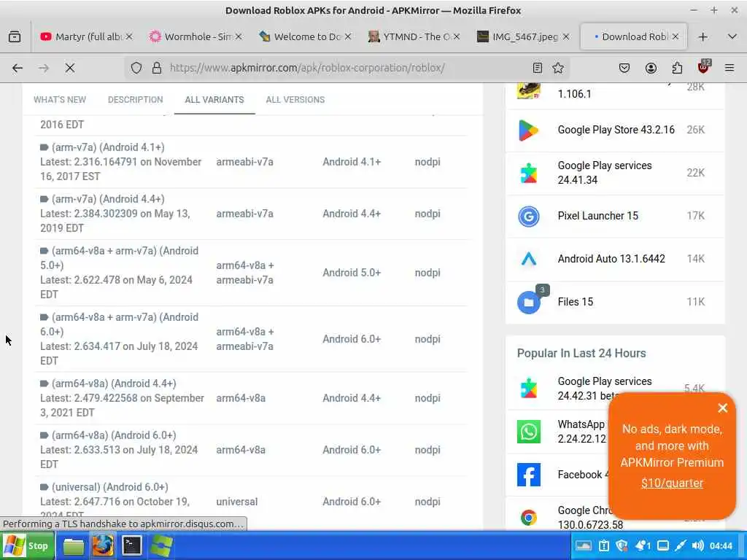Open arm64-v8a + arm-v7a Android 6.0+ variant
The height and width of the screenshot is (560, 747).
[x=119, y=324]
